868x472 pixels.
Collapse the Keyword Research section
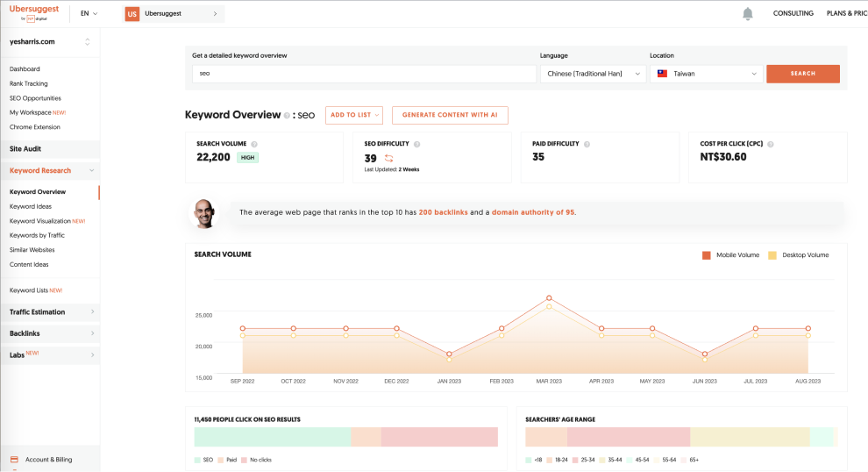tap(92, 170)
